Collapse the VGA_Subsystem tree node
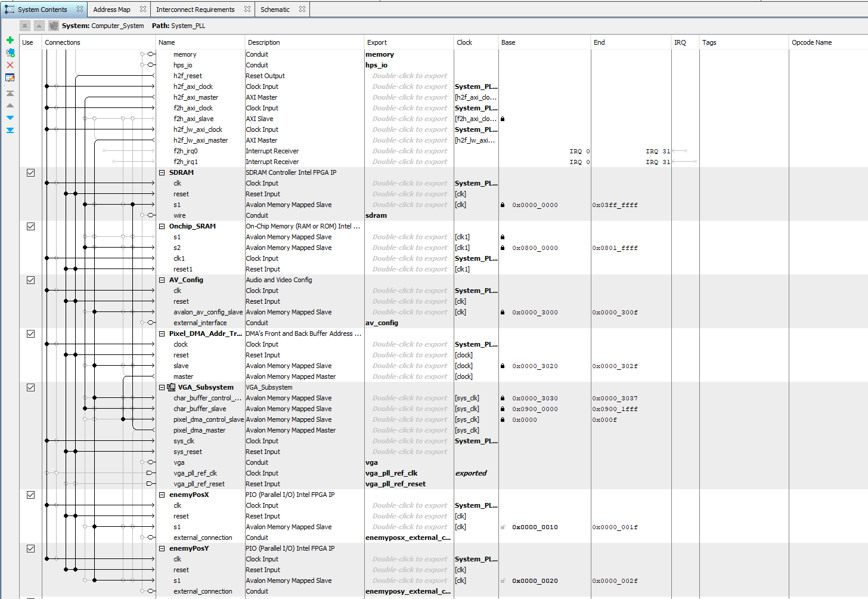 coord(162,388)
